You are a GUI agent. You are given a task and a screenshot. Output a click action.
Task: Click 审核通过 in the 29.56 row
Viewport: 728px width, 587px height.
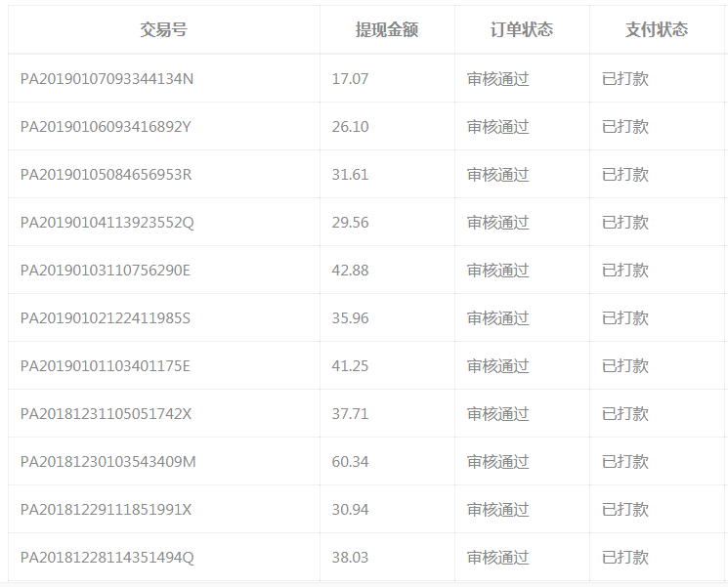coord(497,223)
